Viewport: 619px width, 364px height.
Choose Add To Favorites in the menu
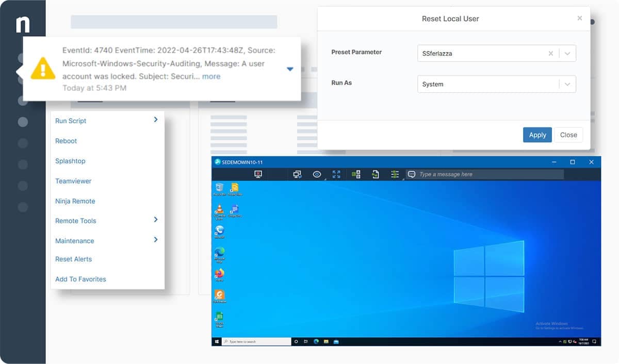[x=80, y=279]
